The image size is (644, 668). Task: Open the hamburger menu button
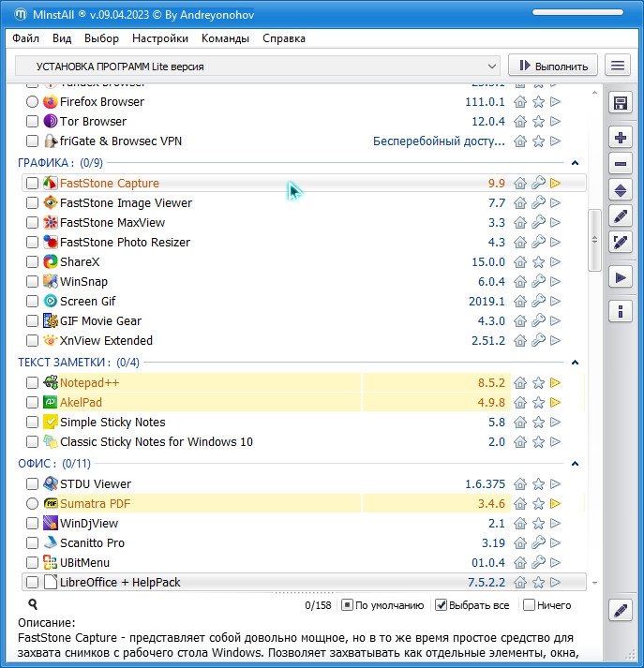coord(618,66)
